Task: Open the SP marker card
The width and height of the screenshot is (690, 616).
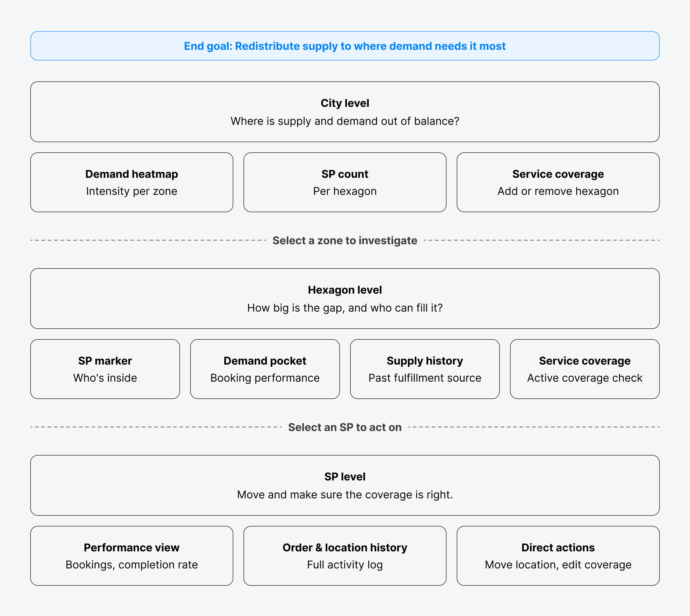Action: click(105, 369)
